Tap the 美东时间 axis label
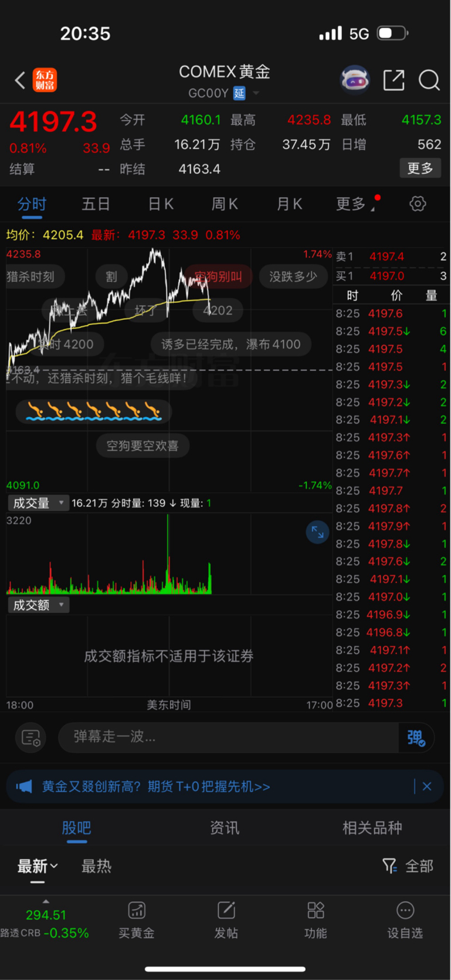Image resolution: width=451 pixels, height=980 pixels. (x=169, y=705)
